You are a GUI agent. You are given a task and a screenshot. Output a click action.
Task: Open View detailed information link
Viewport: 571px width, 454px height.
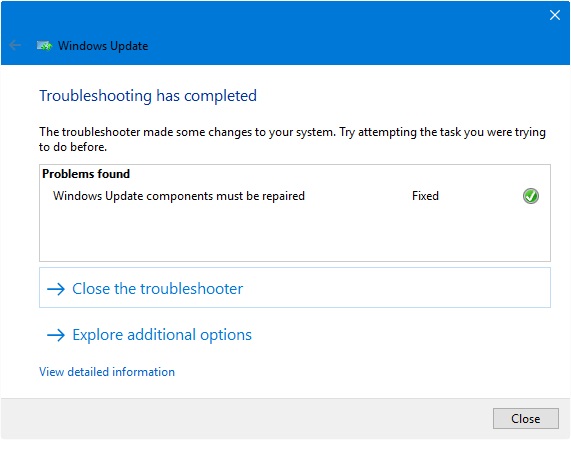[107, 372]
